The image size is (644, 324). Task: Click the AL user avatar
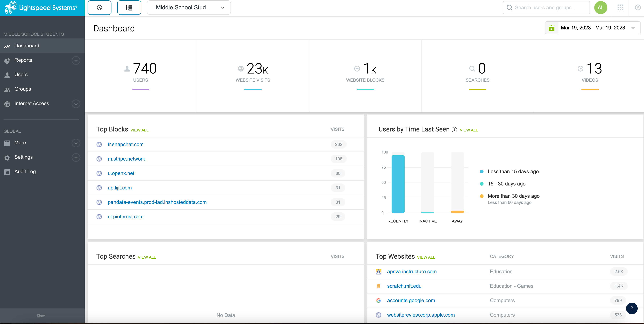601,7
